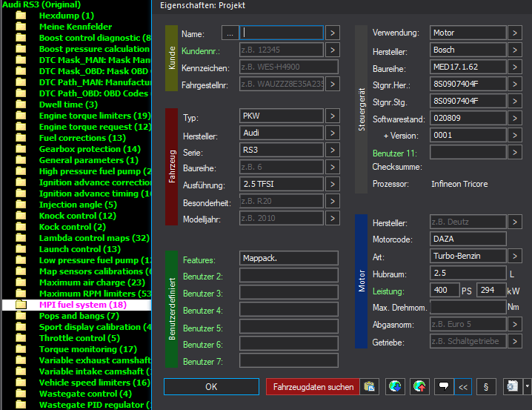Open the Serie RS3 selection arrow
The height and width of the screenshot is (410, 532).
[333, 150]
